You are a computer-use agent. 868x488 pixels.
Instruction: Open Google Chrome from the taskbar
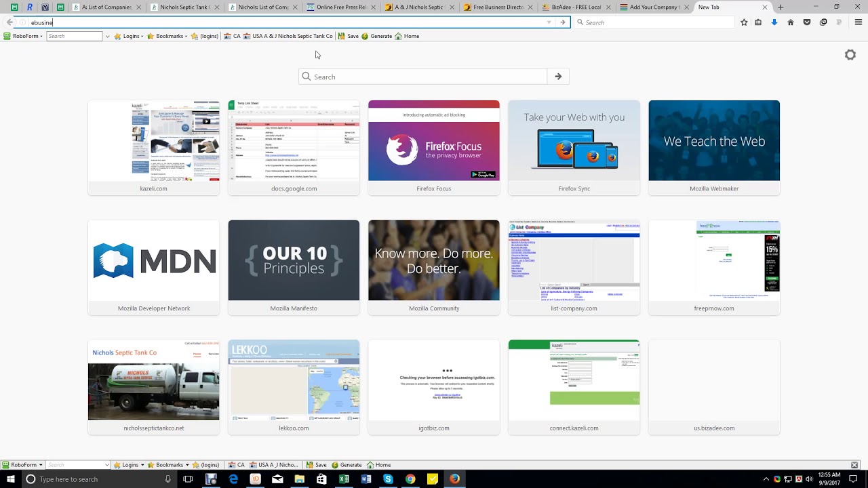pyautogui.click(x=410, y=479)
